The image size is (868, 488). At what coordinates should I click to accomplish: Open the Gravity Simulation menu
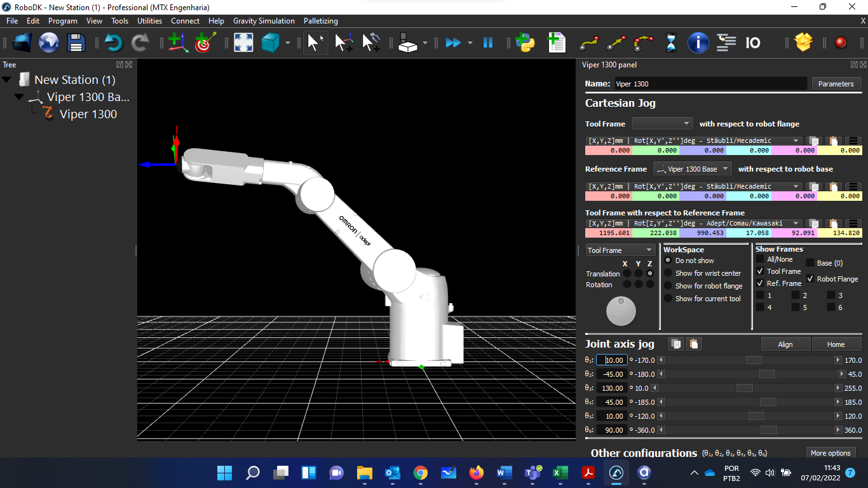(x=264, y=21)
